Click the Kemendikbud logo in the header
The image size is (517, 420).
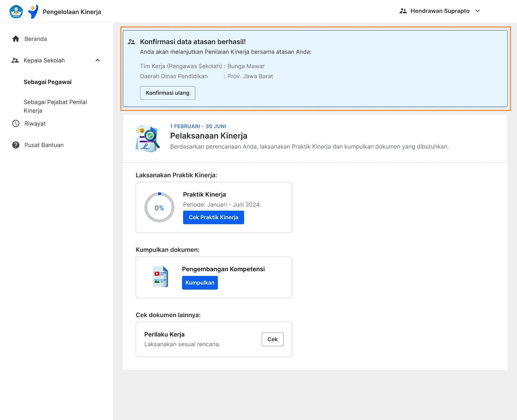coord(16,12)
